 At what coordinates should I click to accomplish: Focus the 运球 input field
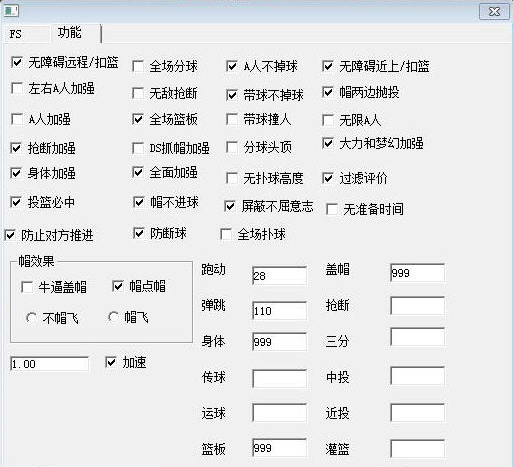pyautogui.click(x=279, y=413)
